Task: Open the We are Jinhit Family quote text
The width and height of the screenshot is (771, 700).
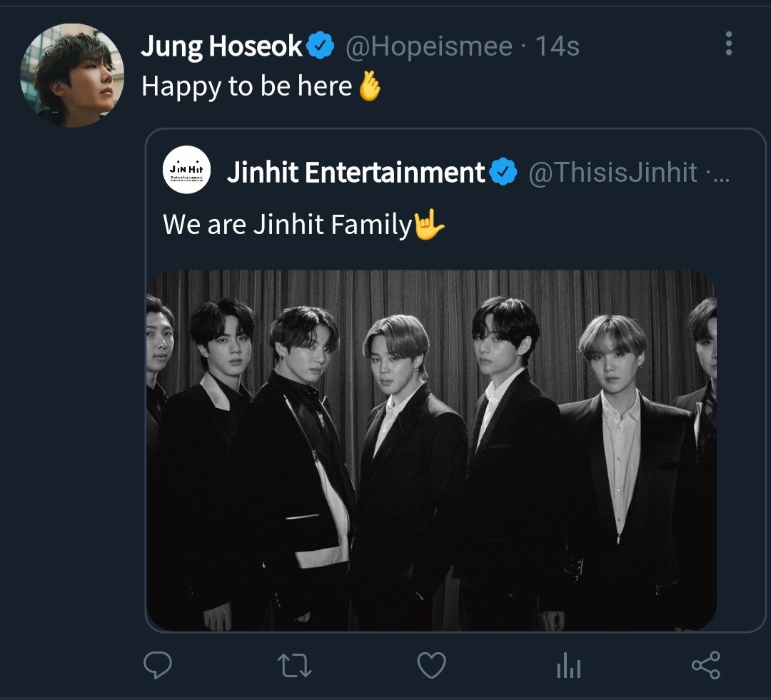Action: tap(287, 225)
